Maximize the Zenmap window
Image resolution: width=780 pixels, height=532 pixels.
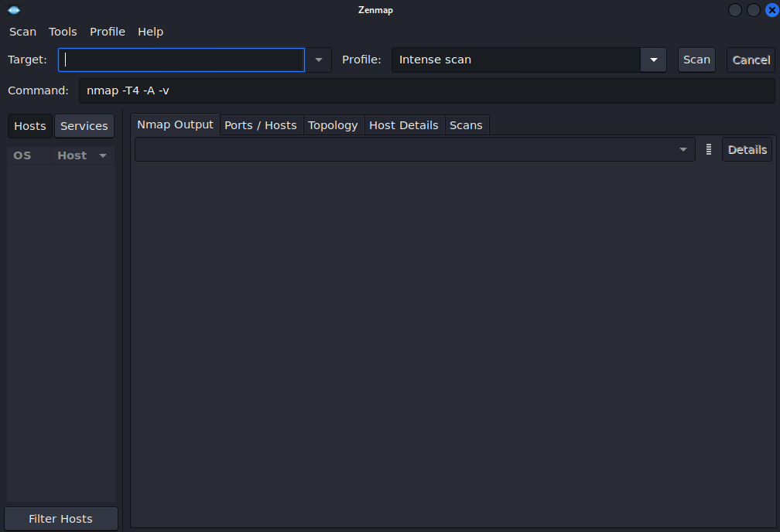(754, 10)
